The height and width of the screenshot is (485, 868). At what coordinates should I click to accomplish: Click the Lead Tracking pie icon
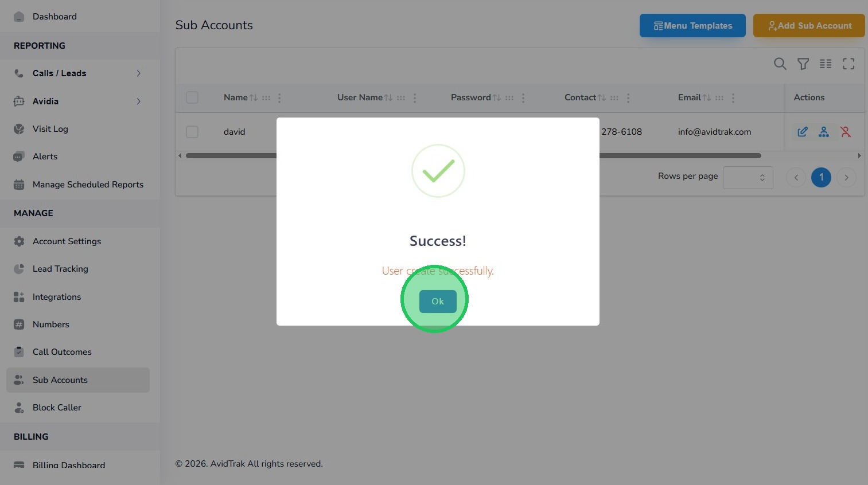(x=19, y=269)
